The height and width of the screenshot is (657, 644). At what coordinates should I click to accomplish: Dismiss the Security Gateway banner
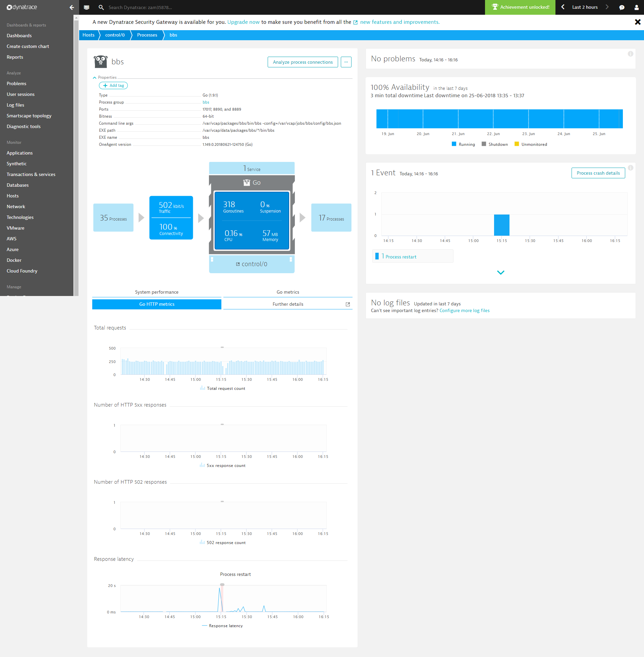click(638, 22)
